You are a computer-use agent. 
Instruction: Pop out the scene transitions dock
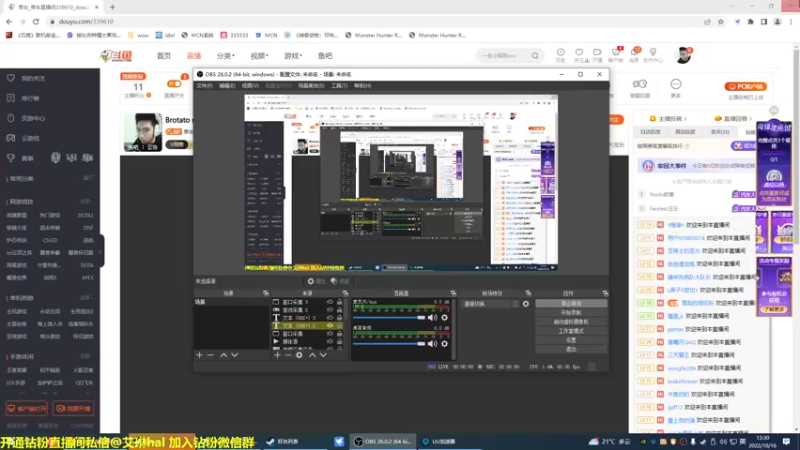point(528,293)
